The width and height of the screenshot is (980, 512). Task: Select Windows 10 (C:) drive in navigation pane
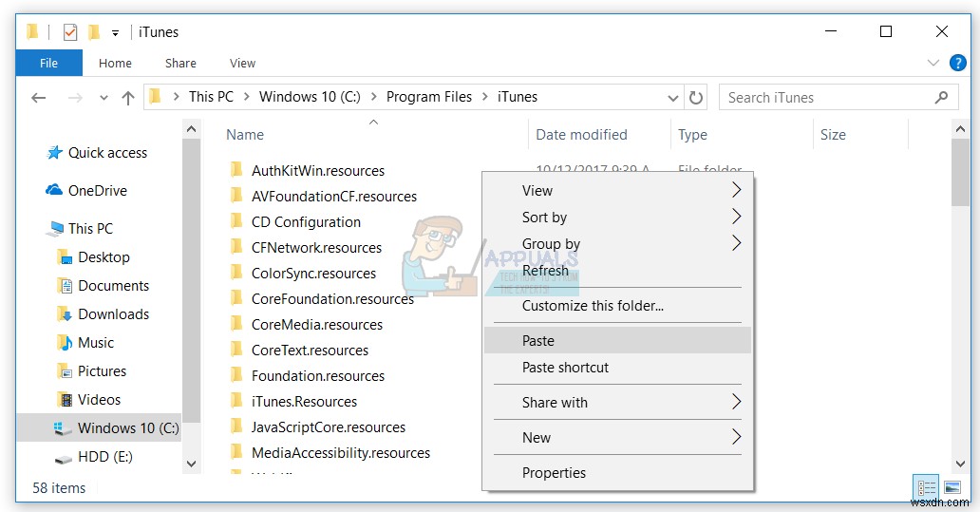tap(99, 428)
